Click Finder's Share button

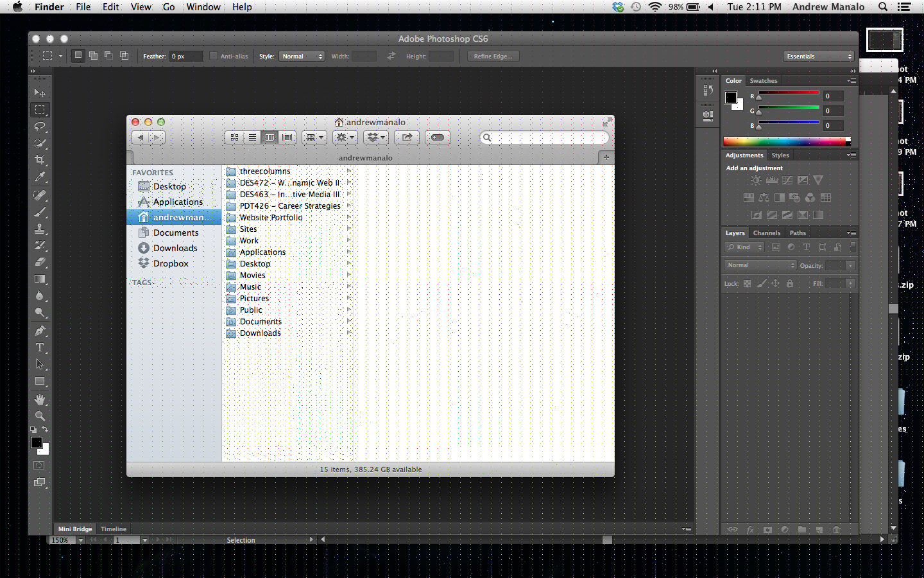407,137
